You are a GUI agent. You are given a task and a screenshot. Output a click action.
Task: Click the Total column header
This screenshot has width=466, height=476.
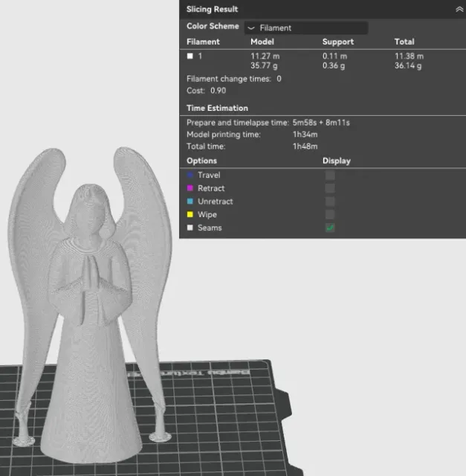(404, 42)
